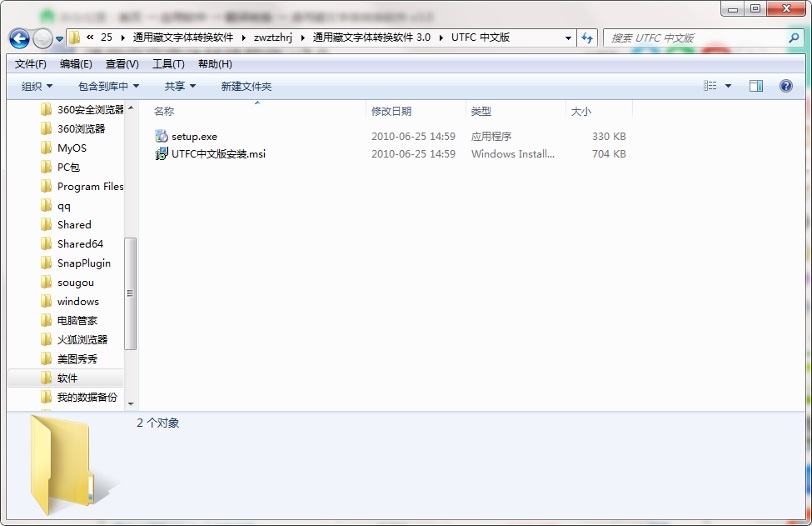Expand the arrow before UTFC 中文版 breadcrumb
This screenshot has height=526, width=812.
(441, 38)
